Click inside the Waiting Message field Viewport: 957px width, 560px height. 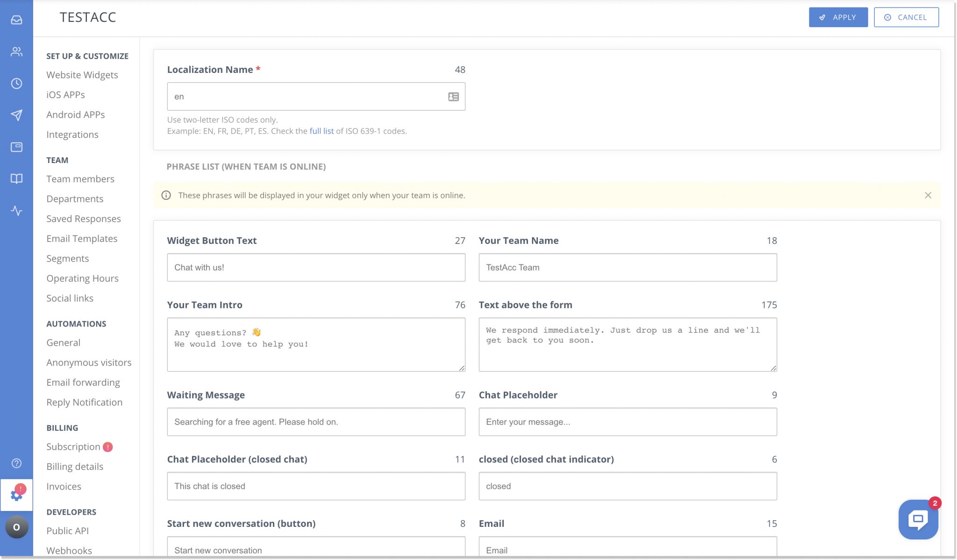click(x=316, y=422)
